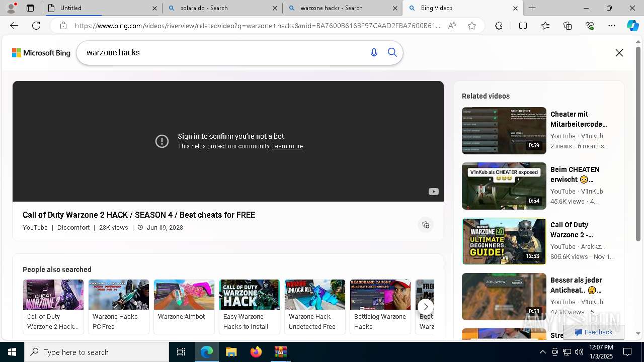Screen dimensions: 644x362
Task: Enable Read aloud icon in address bar
Action: pyautogui.click(x=452, y=26)
